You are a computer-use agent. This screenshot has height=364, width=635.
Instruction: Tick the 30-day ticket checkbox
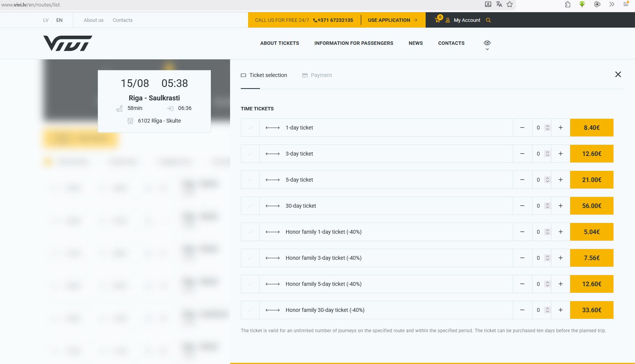coord(250,206)
